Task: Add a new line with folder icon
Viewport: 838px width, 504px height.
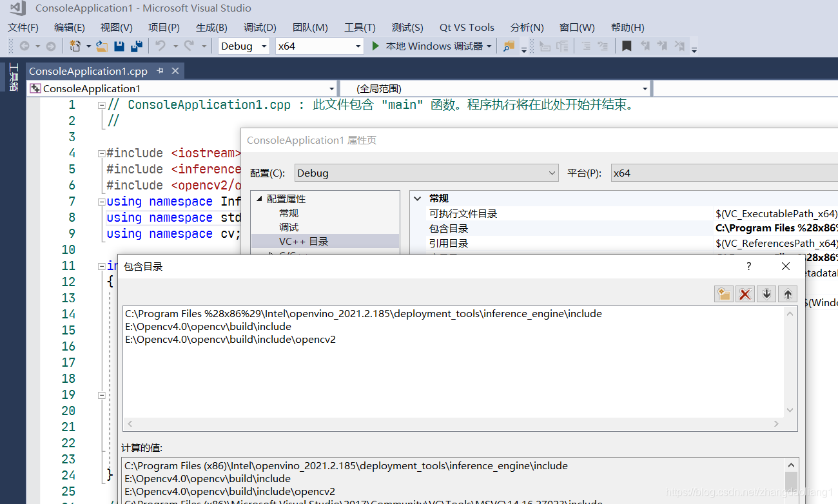Action: 724,294
